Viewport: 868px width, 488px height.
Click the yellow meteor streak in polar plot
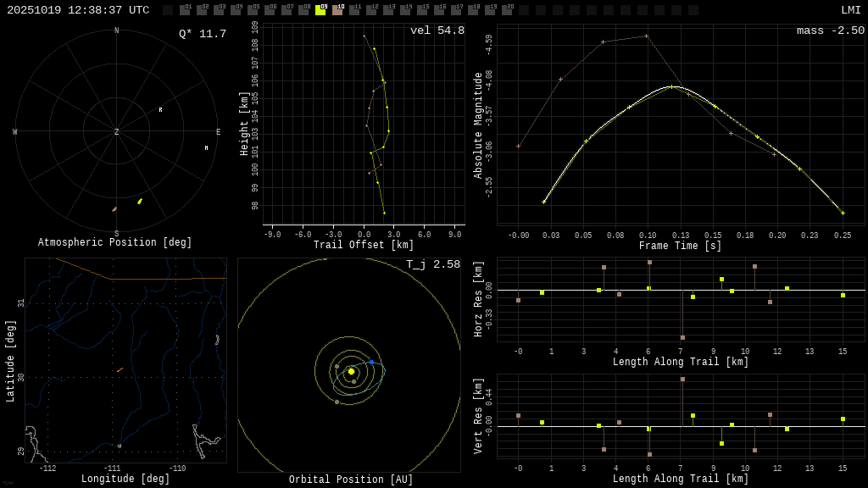click(140, 201)
